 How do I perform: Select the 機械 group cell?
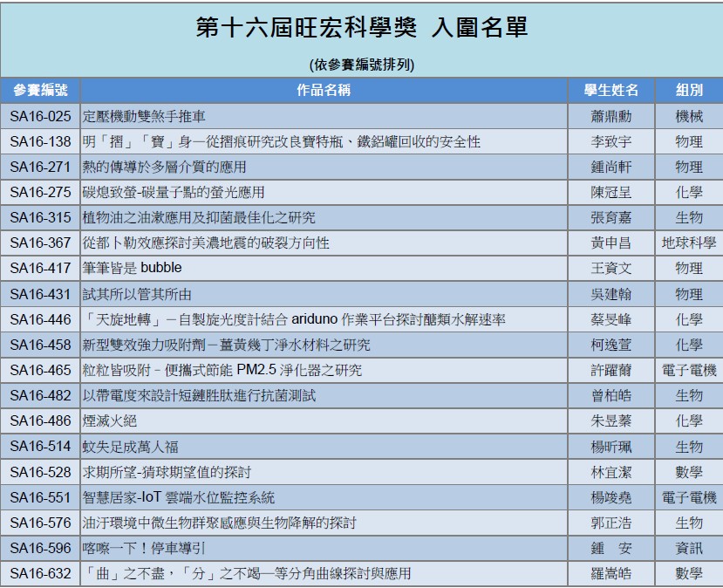(688, 116)
